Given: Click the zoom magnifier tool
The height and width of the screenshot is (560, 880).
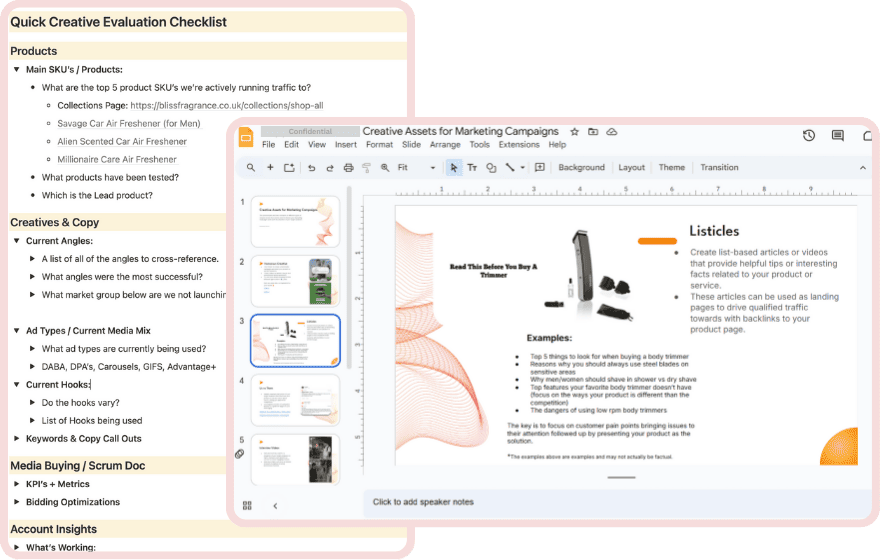Looking at the screenshot, I should click(385, 168).
